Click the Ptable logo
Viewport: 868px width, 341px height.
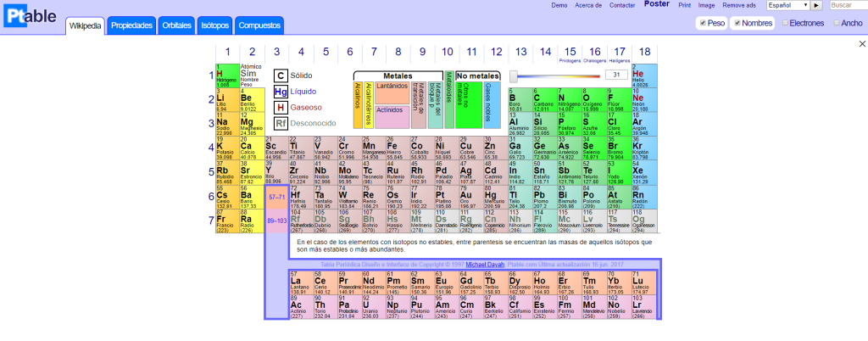coord(31,18)
